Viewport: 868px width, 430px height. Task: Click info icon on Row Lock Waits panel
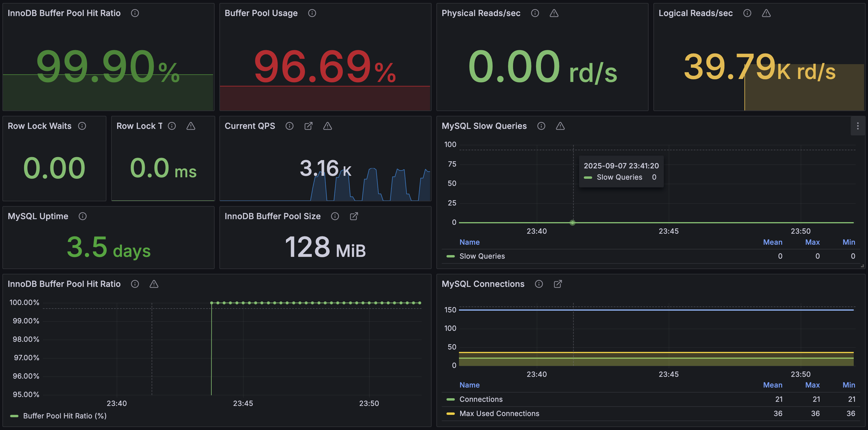[82, 126]
